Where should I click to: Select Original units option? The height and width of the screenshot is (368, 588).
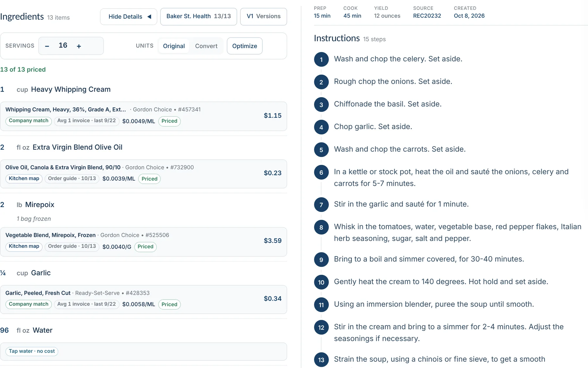click(174, 46)
